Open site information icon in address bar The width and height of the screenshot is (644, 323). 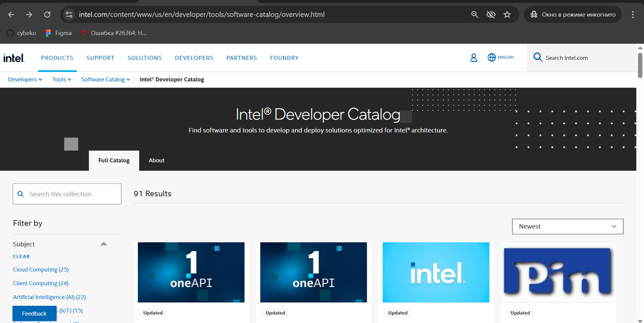[x=69, y=15]
